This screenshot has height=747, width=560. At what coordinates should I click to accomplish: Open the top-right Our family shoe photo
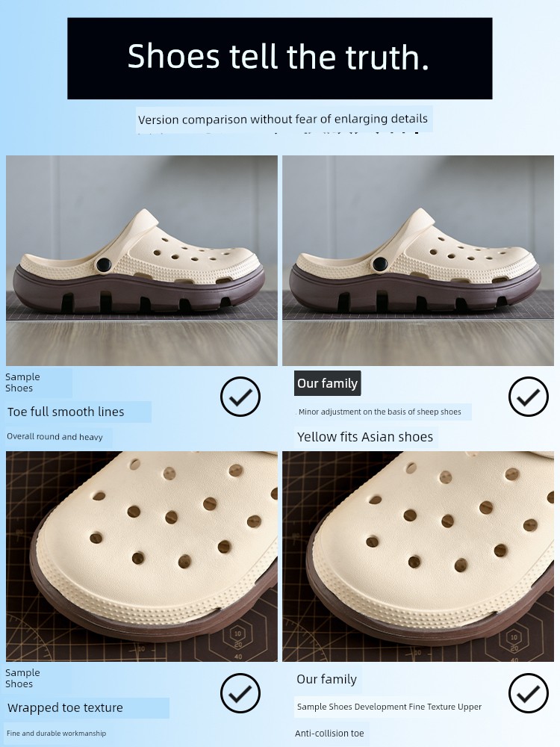418,261
